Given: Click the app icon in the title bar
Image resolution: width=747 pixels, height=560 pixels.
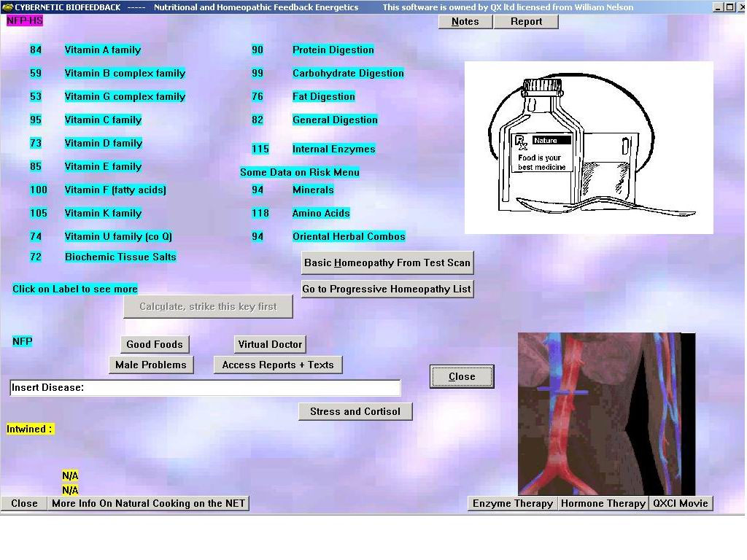Looking at the screenshot, I should [7, 7].
